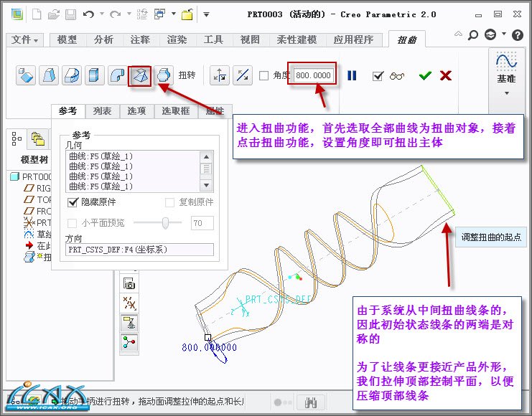This screenshot has width=532, height=416.
Task: Click the Redo arrow icon
Action: click(x=116, y=14)
